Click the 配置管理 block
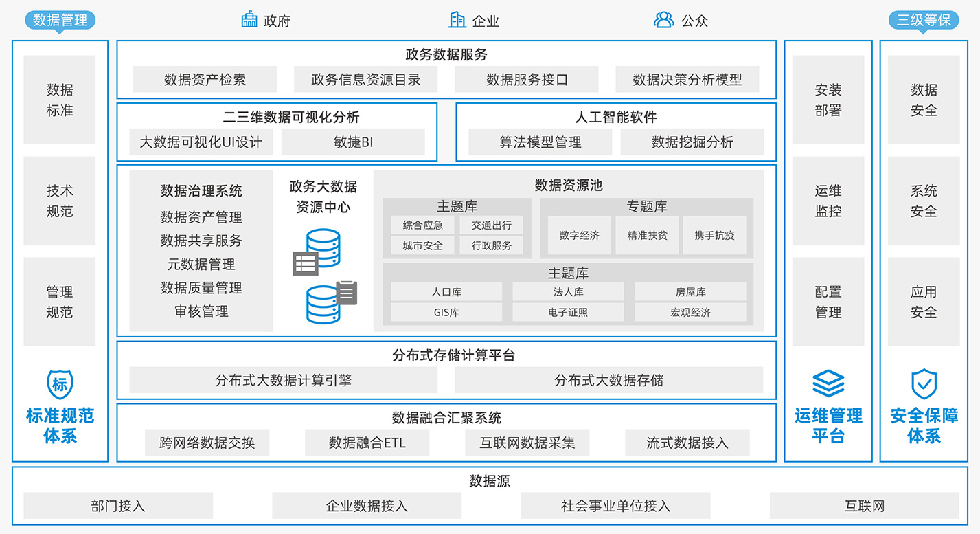Screen dimensions: 980x534 (x=828, y=302)
